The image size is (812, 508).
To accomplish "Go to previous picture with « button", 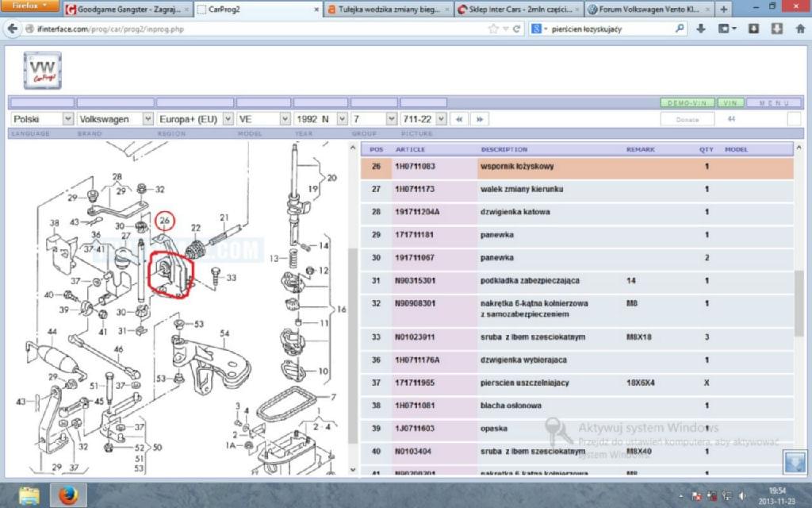I will [x=459, y=119].
